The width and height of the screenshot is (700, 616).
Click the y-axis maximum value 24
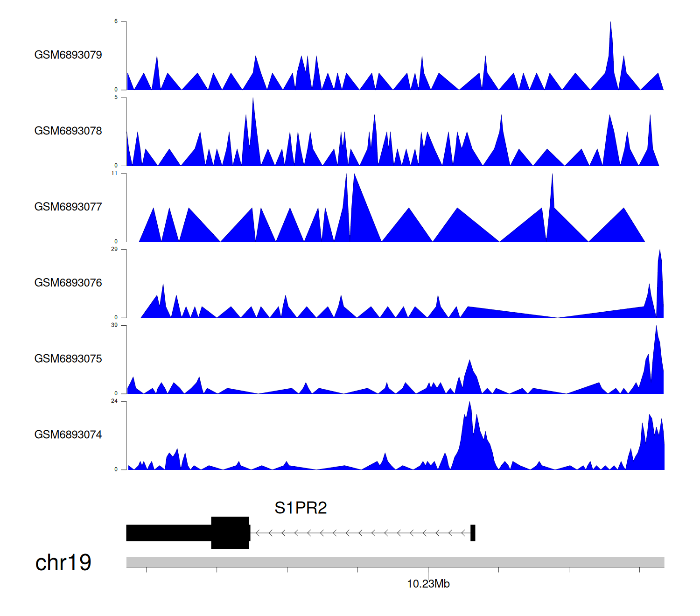coord(114,401)
